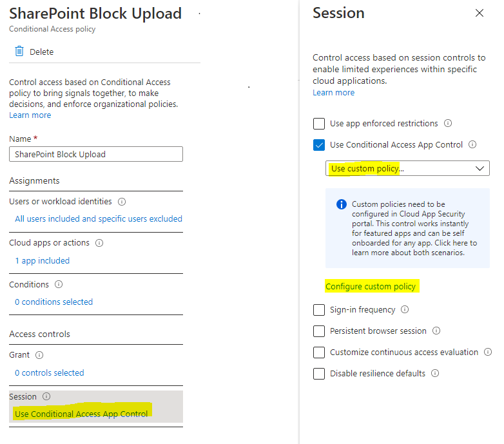Click the Delete trash can icon
Image resolution: width=504 pixels, height=444 pixels.
tap(19, 51)
